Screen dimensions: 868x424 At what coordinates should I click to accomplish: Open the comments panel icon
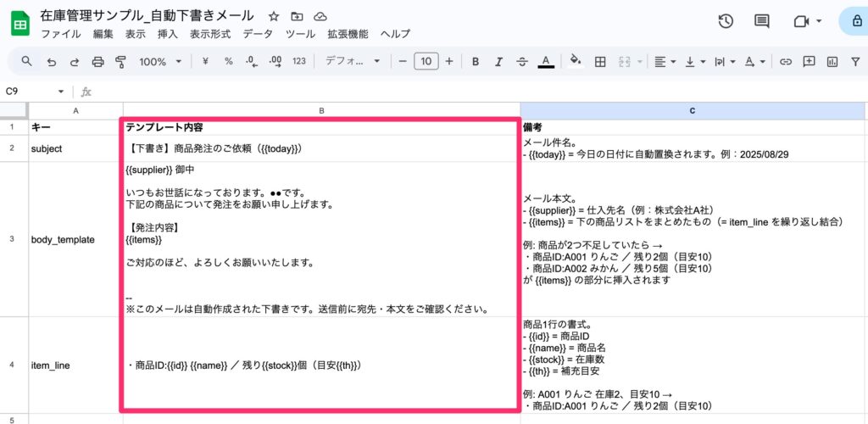762,22
